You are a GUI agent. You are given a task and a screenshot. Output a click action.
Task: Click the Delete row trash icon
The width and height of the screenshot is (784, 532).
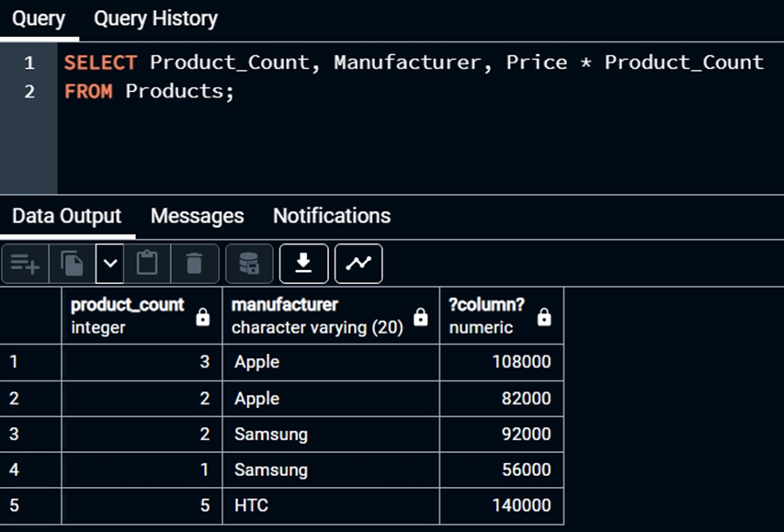point(194,265)
